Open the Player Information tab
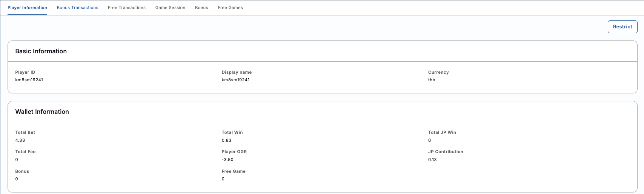The width and height of the screenshot is (644, 194). 27,8
